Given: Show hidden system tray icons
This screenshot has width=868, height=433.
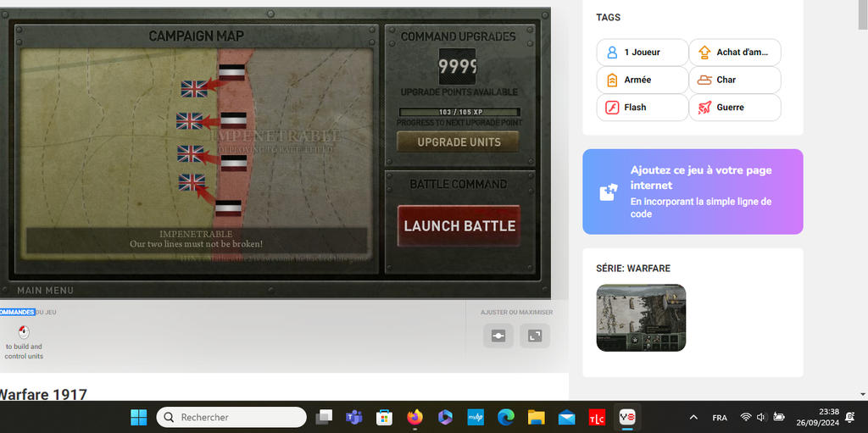Looking at the screenshot, I should (693, 417).
